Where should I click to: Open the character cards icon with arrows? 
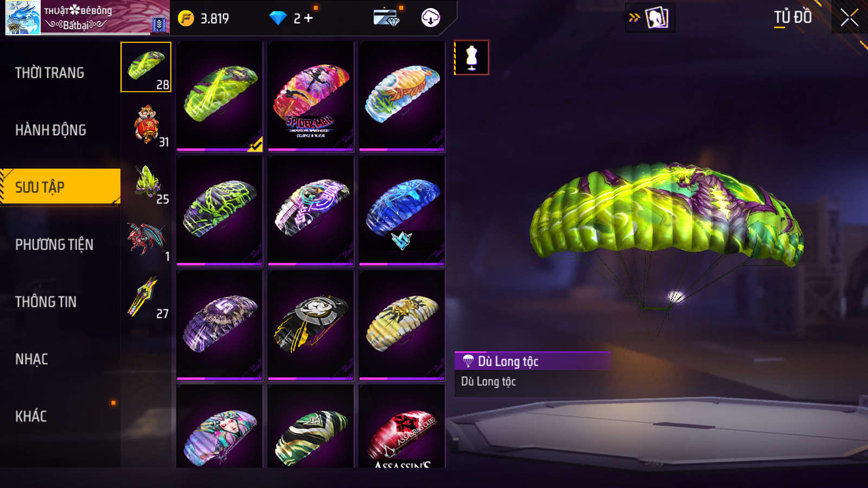click(x=650, y=18)
